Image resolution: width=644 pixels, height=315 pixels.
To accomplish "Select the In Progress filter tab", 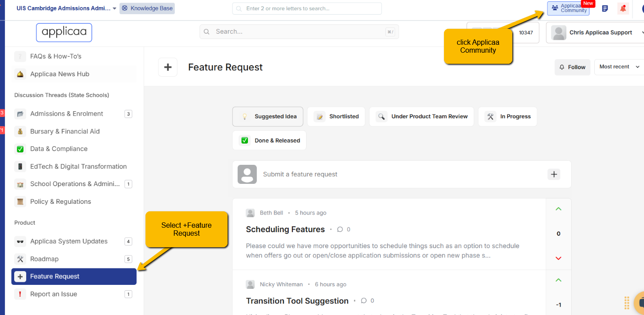I will pos(507,117).
